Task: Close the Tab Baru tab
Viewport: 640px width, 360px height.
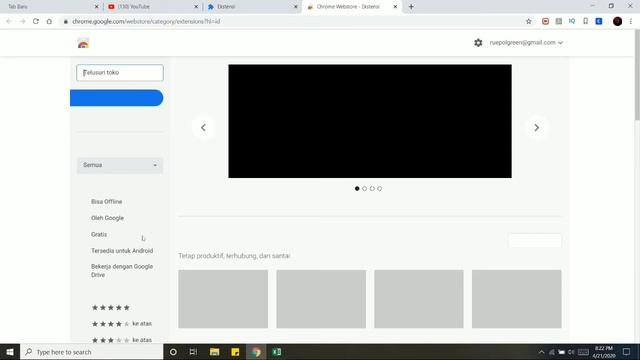Action: pyautogui.click(x=97, y=7)
